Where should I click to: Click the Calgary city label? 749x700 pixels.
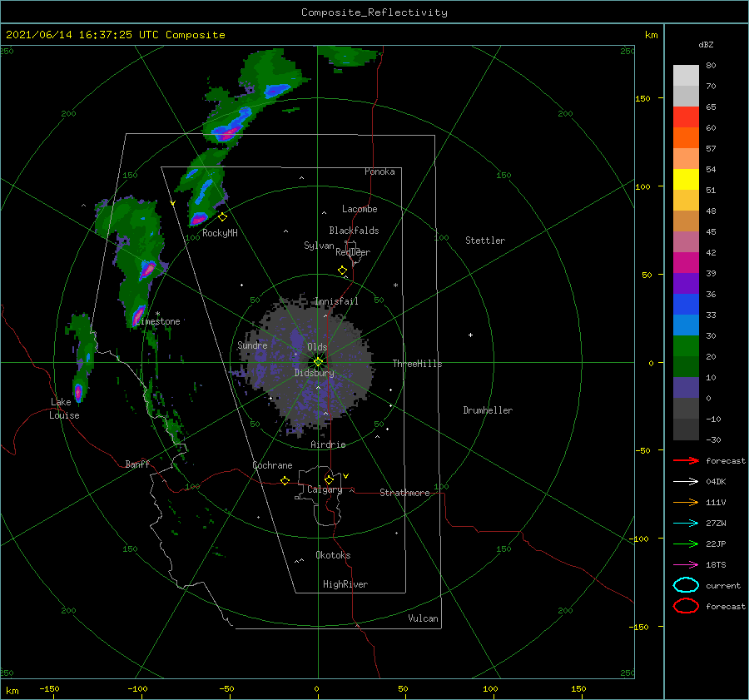click(325, 489)
